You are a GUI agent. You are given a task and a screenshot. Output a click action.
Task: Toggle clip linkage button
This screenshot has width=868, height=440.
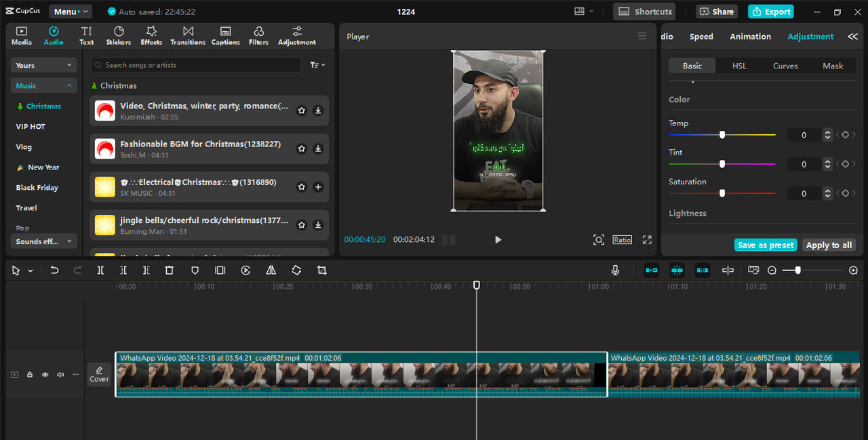(x=703, y=270)
